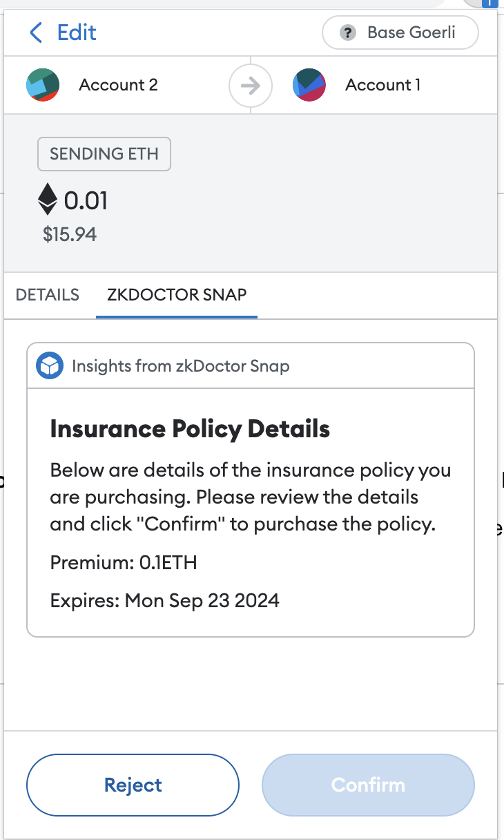Click the Edit link
504x840 pixels.
pyautogui.click(x=77, y=32)
